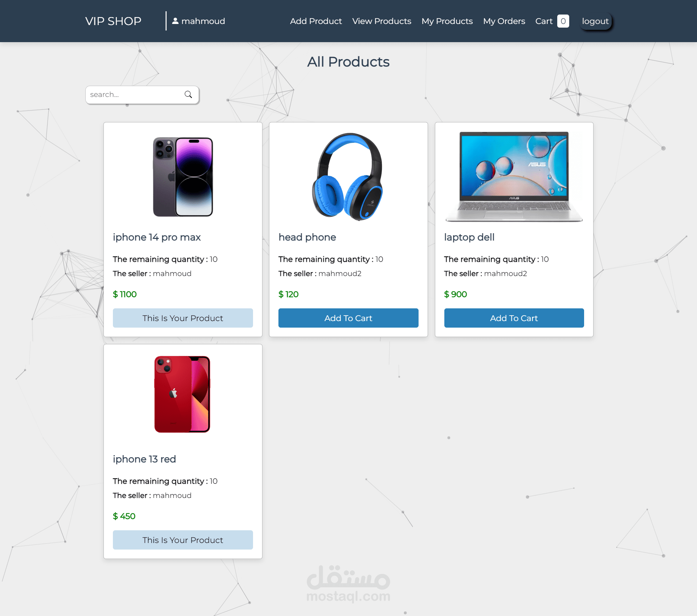Add the laptop dell to cart
This screenshot has width=697, height=616.
[x=514, y=318]
